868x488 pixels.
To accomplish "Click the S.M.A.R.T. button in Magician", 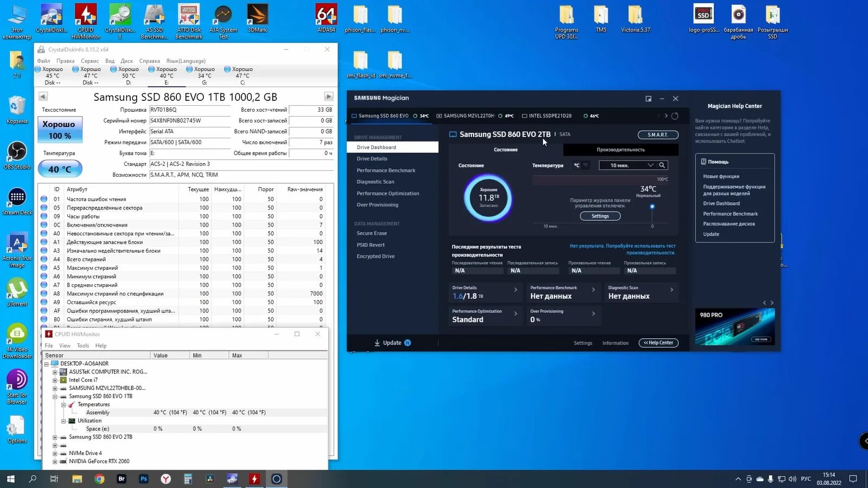I will (658, 134).
